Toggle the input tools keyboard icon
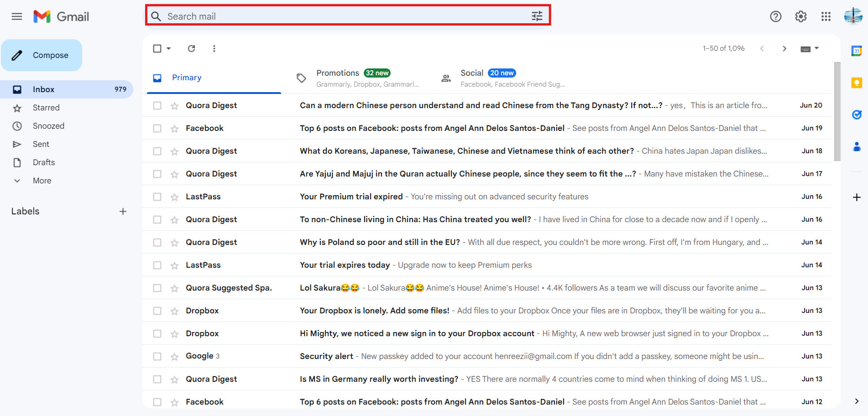 click(805, 49)
